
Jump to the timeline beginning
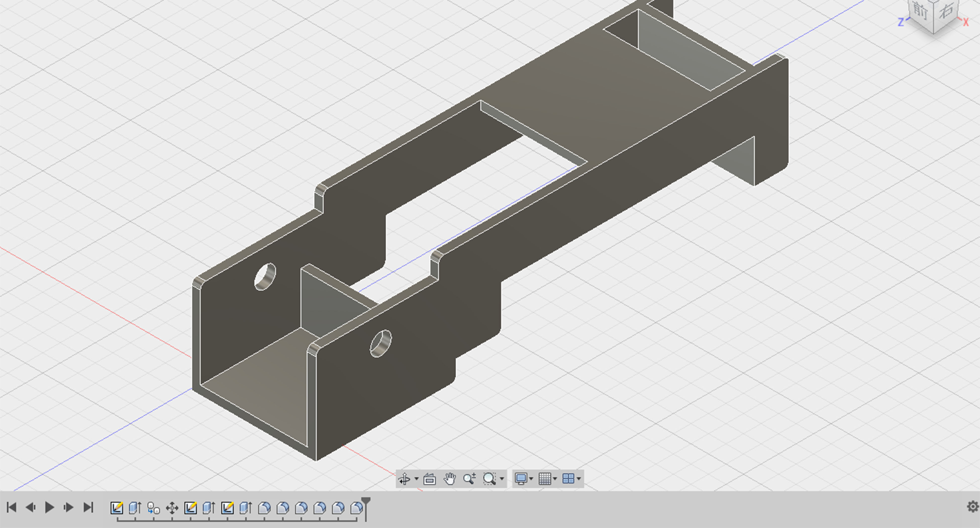(x=11, y=507)
